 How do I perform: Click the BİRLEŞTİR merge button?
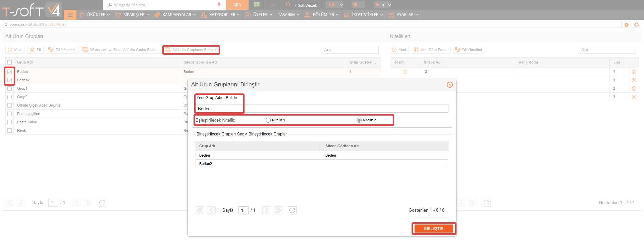tap(434, 229)
